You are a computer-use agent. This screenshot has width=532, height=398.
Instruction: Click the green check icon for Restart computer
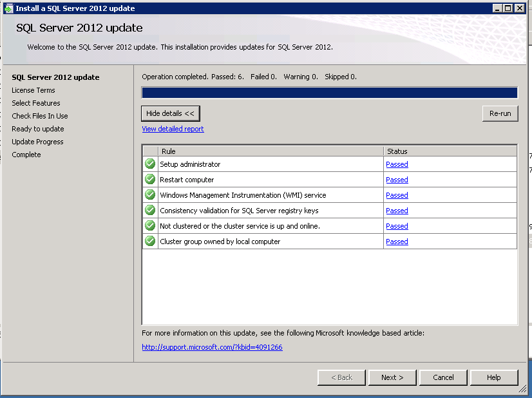[x=150, y=179]
